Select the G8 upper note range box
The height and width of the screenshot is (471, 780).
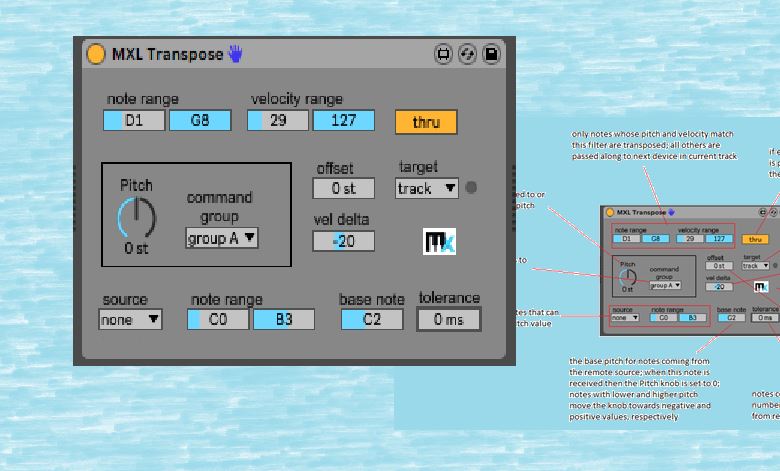[200, 121]
